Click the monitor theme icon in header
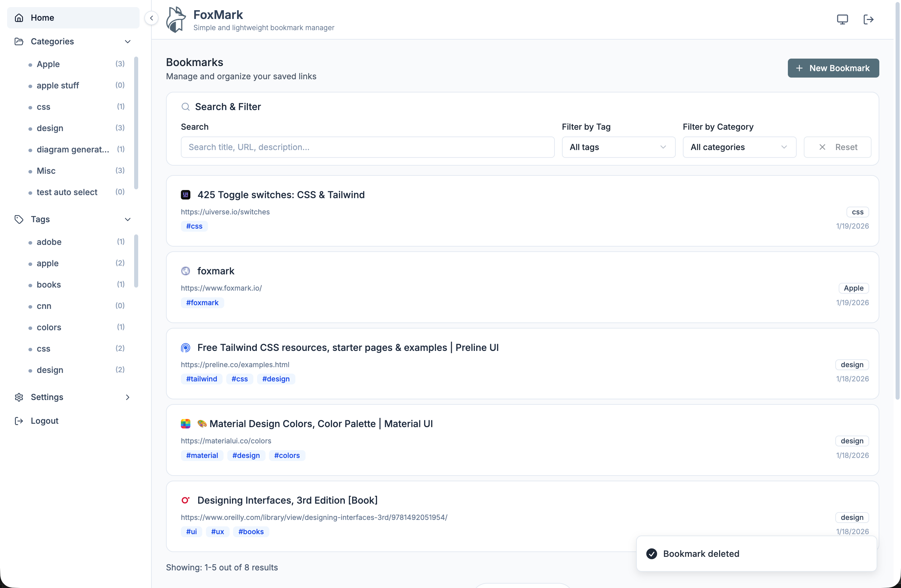The width and height of the screenshot is (901, 588). 842,19
